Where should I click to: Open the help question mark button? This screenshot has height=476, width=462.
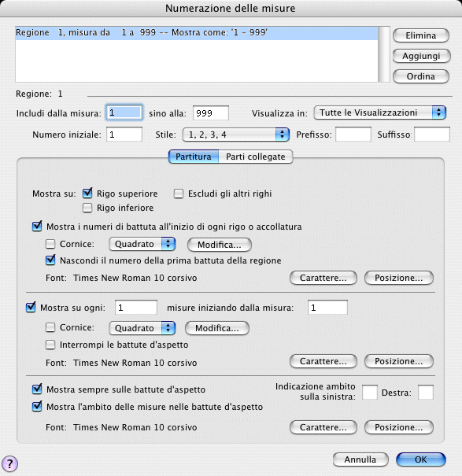(x=9, y=463)
